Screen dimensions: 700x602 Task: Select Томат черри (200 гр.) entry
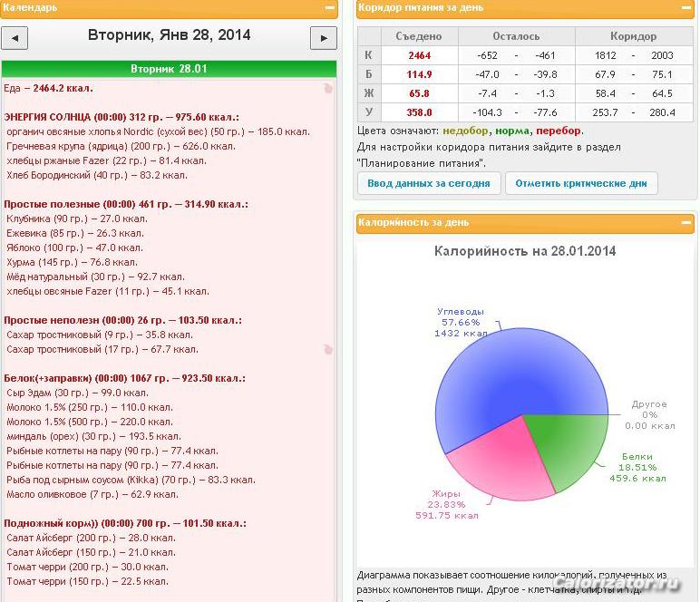click(x=87, y=567)
